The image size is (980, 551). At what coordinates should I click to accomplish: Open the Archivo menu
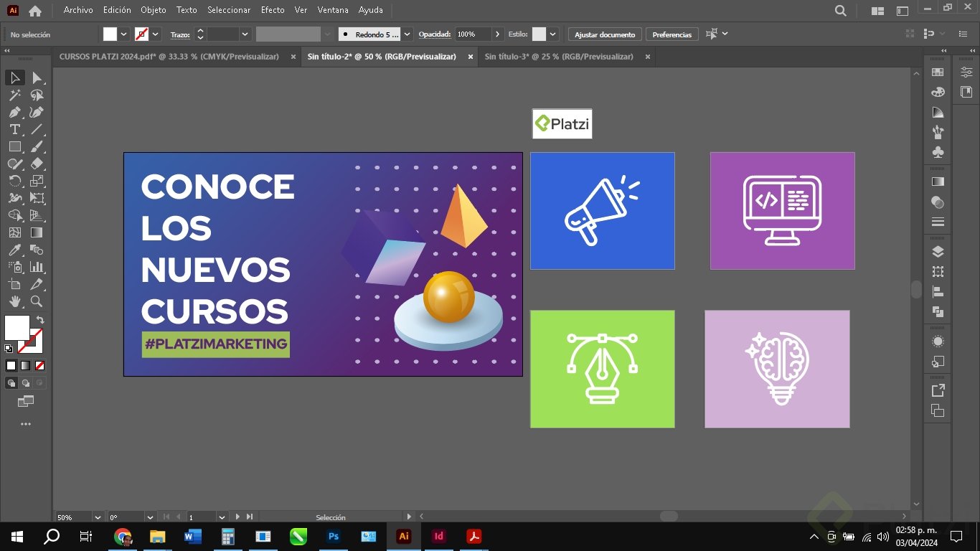coord(78,10)
